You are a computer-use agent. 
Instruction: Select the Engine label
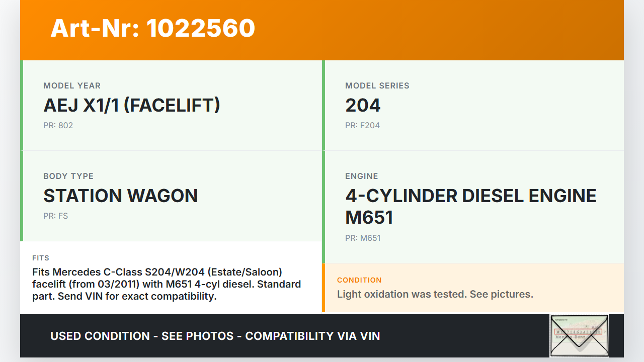tap(361, 176)
